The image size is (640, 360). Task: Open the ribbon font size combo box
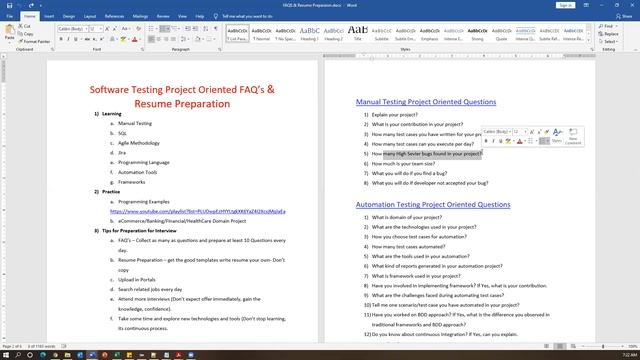[96, 29]
